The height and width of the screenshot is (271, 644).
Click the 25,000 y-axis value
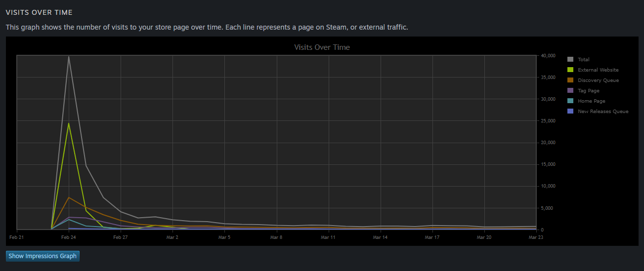tap(549, 121)
